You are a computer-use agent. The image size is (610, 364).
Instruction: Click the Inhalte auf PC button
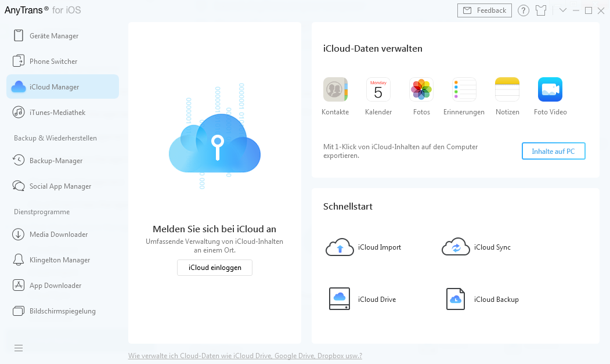click(x=553, y=151)
